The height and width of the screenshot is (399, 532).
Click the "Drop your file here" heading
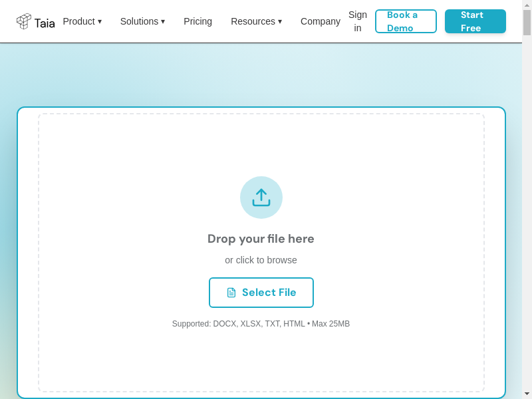point(261,239)
